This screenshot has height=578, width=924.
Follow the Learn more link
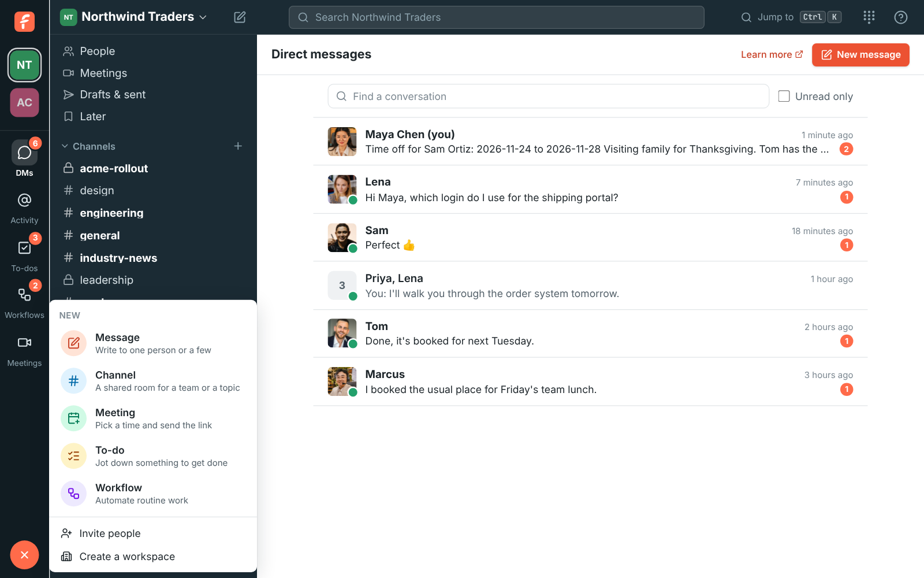pyautogui.click(x=772, y=55)
